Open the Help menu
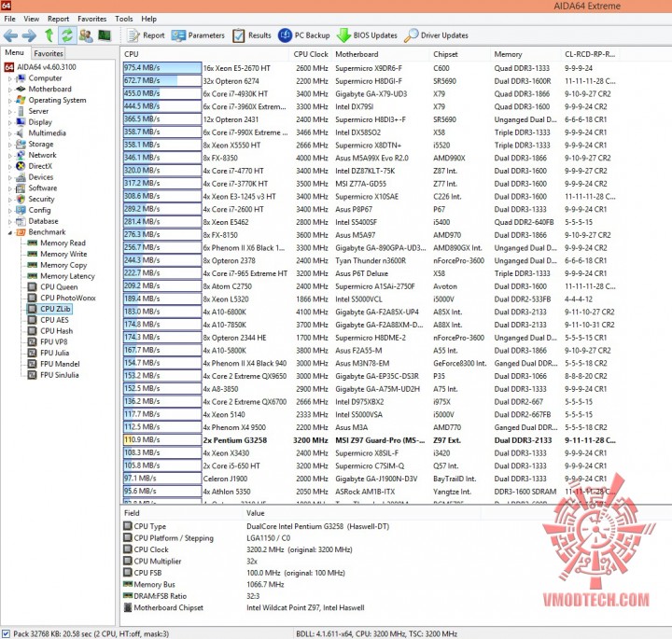 tap(148, 19)
